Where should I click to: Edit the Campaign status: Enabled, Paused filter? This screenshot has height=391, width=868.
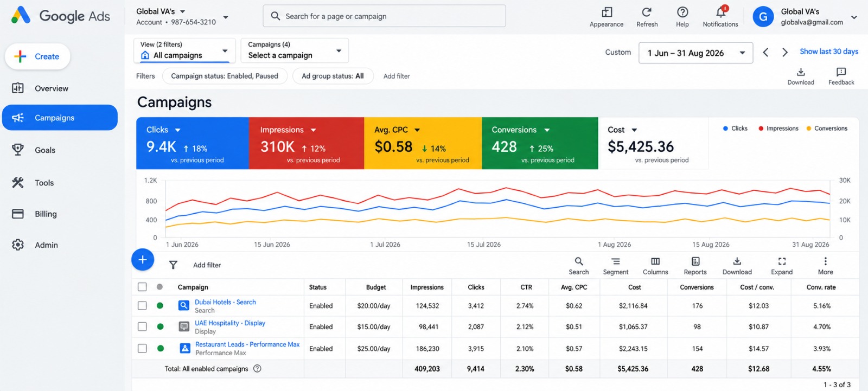coord(225,76)
